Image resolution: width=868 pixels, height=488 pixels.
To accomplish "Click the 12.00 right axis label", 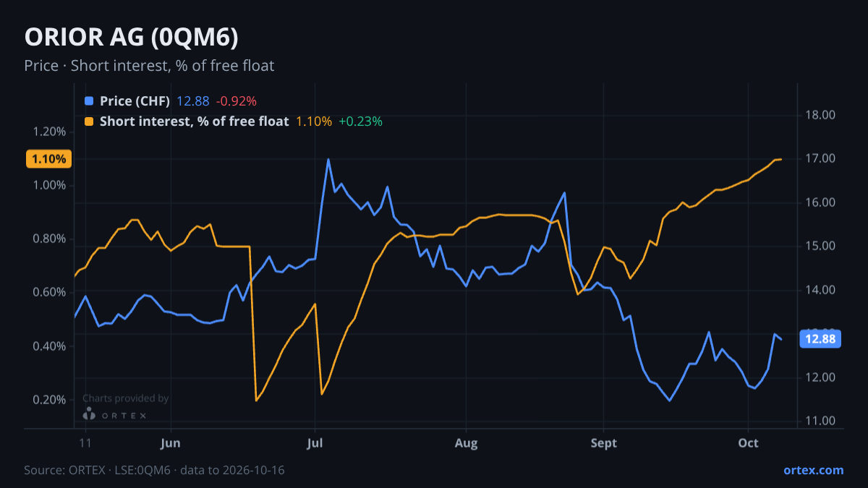I will pyautogui.click(x=820, y=377).
